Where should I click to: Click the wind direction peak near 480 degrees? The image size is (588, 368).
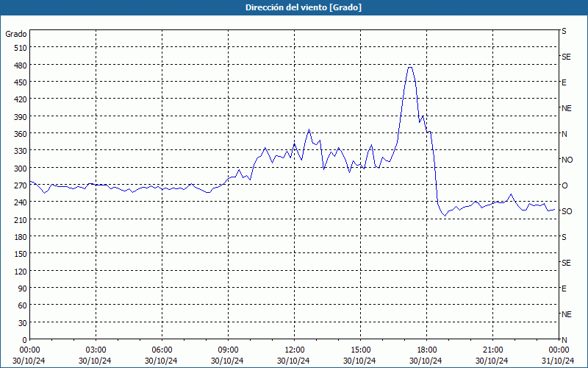pos(410,67)
